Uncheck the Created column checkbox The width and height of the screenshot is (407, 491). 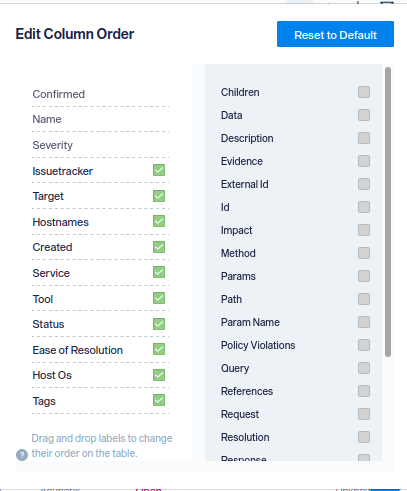[159, 247]
